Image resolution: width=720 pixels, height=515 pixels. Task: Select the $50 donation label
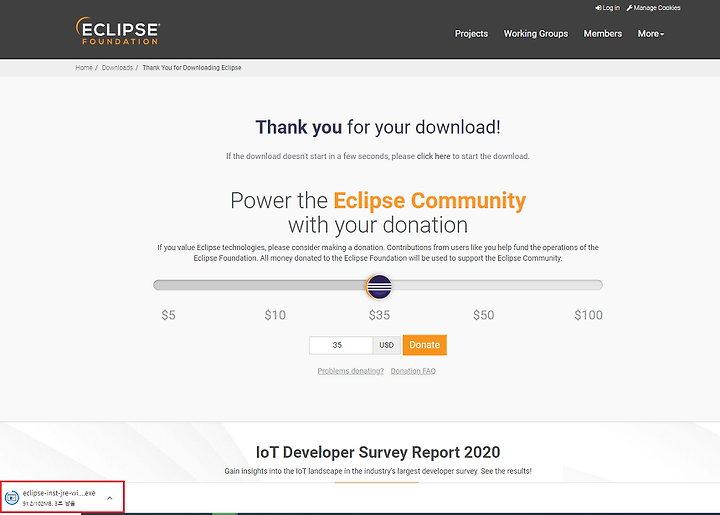point(484,315)
